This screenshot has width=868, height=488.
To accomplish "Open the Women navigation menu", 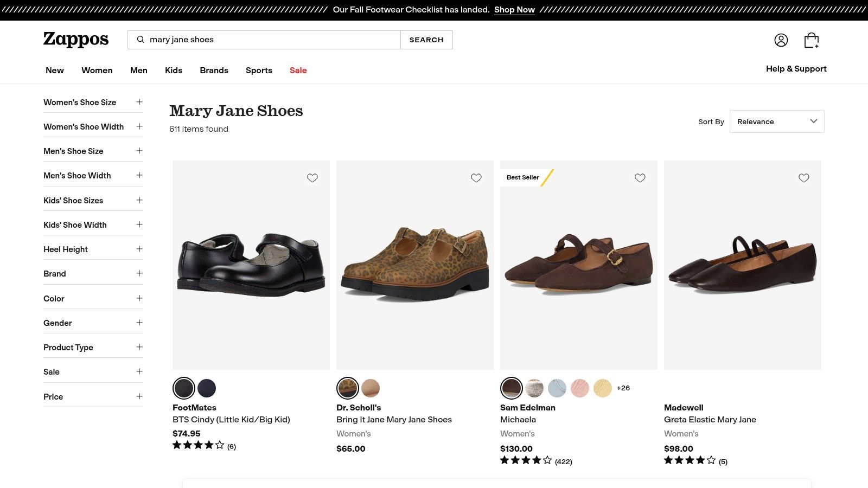I will tap(97, 70).
